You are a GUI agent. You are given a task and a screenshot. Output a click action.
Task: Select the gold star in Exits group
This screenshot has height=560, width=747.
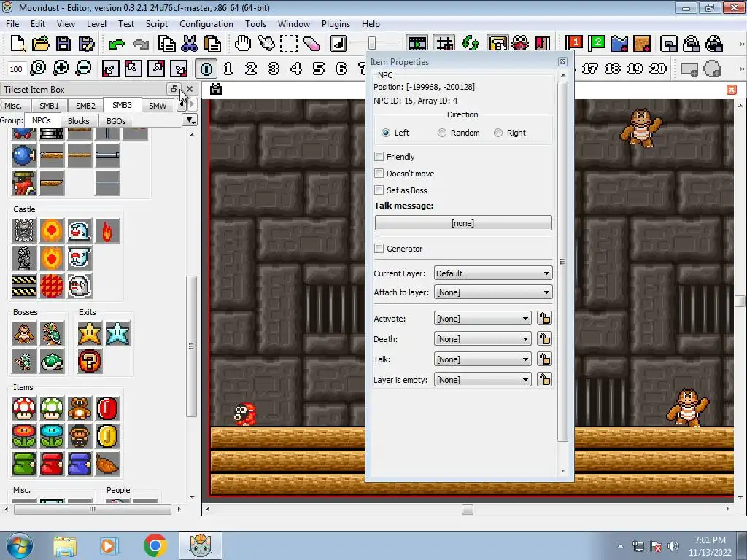pyautogui.click(x=90, y=333)
